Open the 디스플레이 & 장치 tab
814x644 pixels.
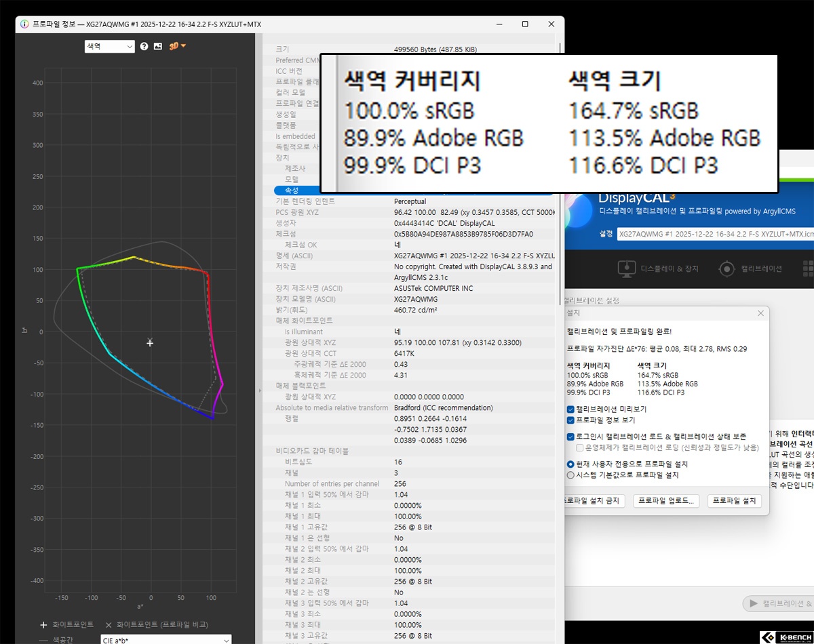click(659, 268)
